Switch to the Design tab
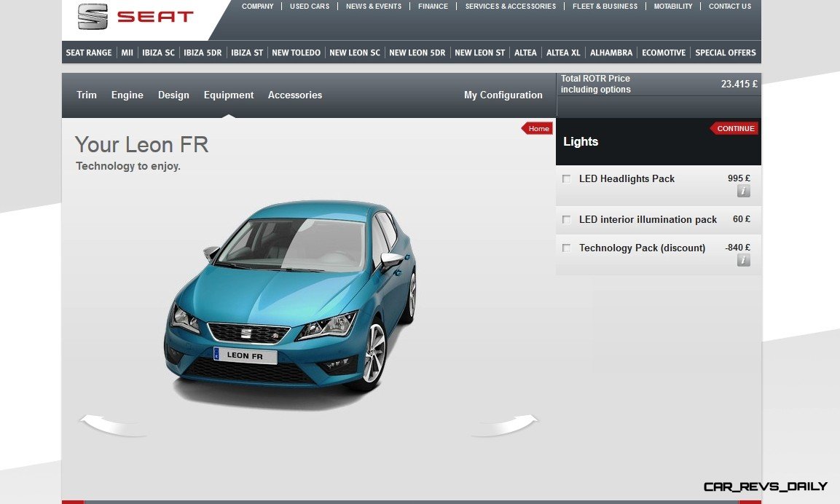The width and height of the screenshot is (840, 504). (x=173, y=95)
